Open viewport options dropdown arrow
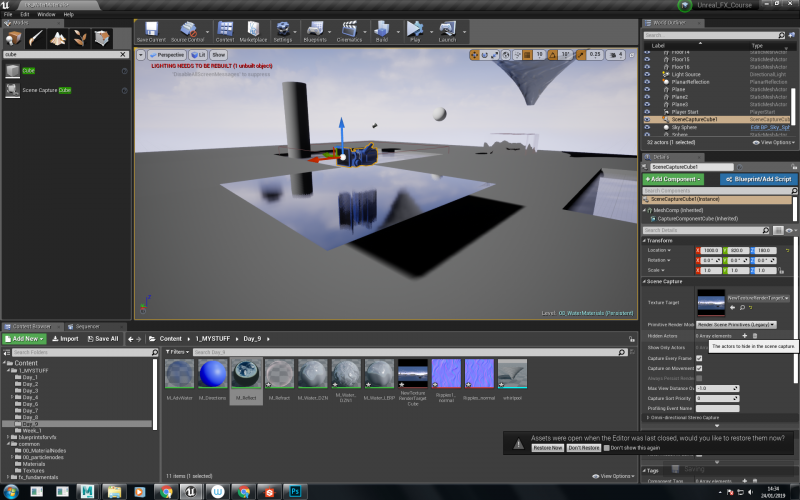The width and height of the screenshot is (800, 500). pos(140,55)
